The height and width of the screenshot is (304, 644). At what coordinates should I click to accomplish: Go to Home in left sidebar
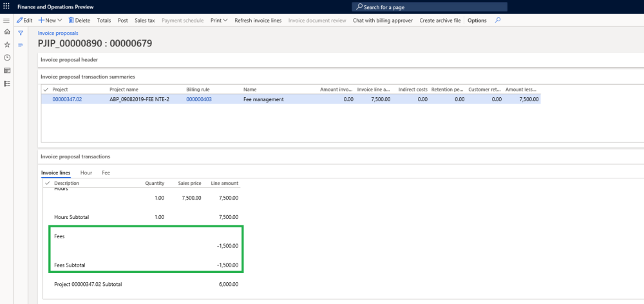coord(6,32)
